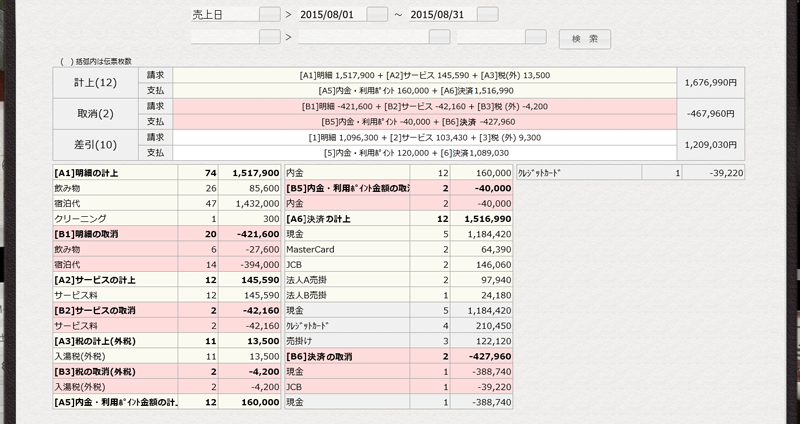Open the dropdown beside the 売上日 field
Screen dimensions: 800x424
click(269, 14)
